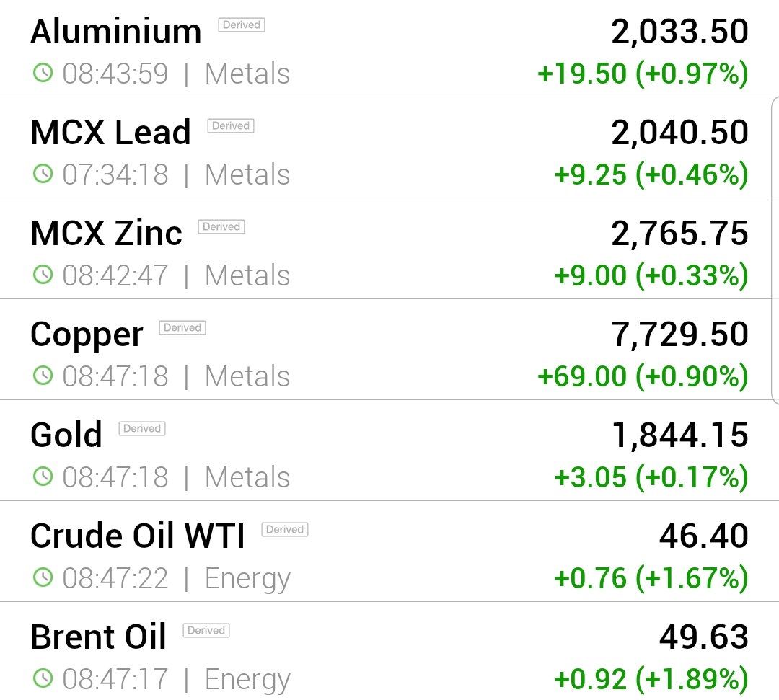Click the clock icon beside Aluminium's 08:43:59

point(43,73)
